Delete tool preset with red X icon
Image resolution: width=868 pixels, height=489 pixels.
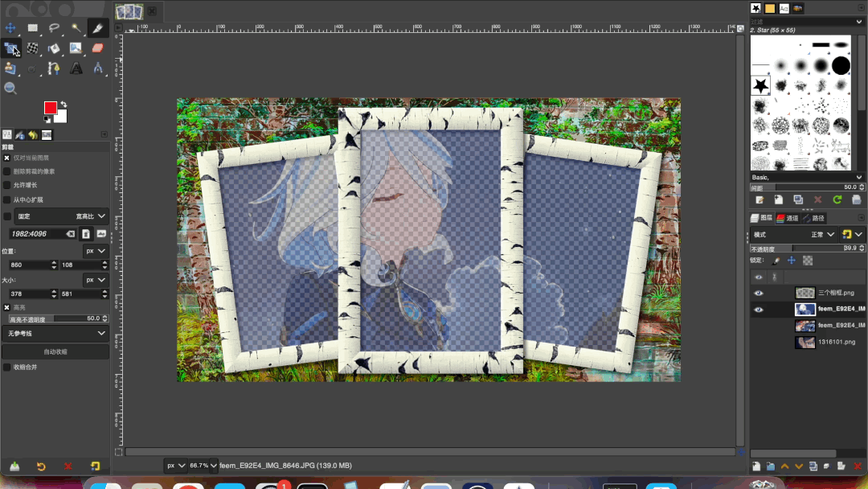click(68, 466)
